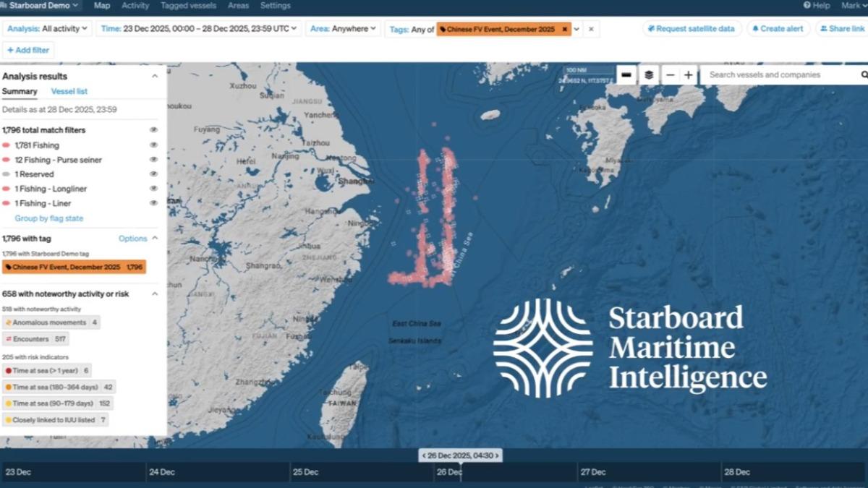The image size is (868, 488).
Task: Open the map layers icon
Action: pyautogui.click(x=650, y=75)
